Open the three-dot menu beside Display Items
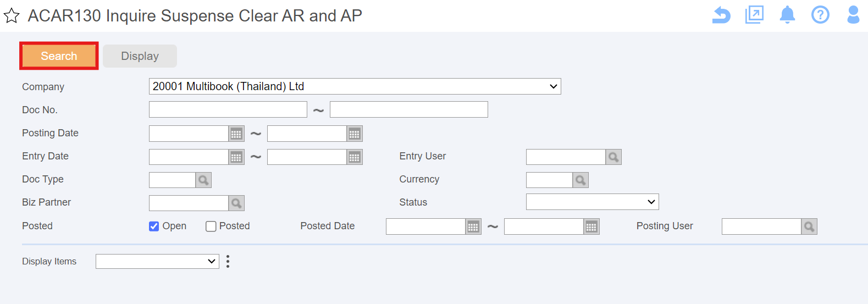The image size is (868, 304). tap(228, 261)
